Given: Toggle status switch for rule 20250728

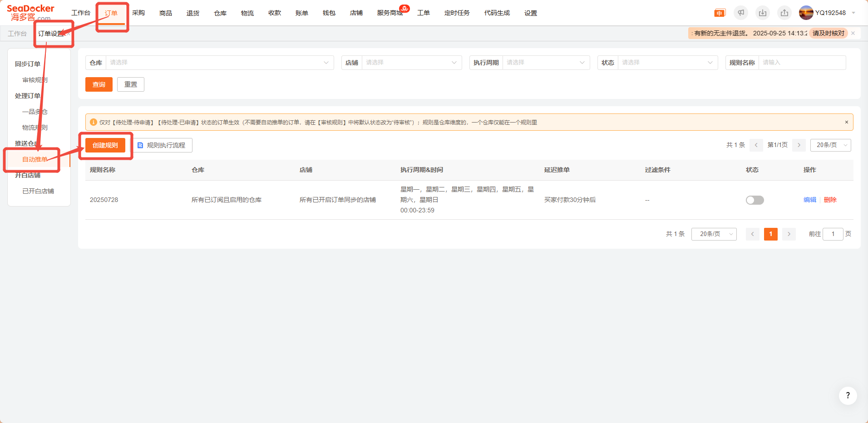Looking at the screenshot, I should pos(755,200).
